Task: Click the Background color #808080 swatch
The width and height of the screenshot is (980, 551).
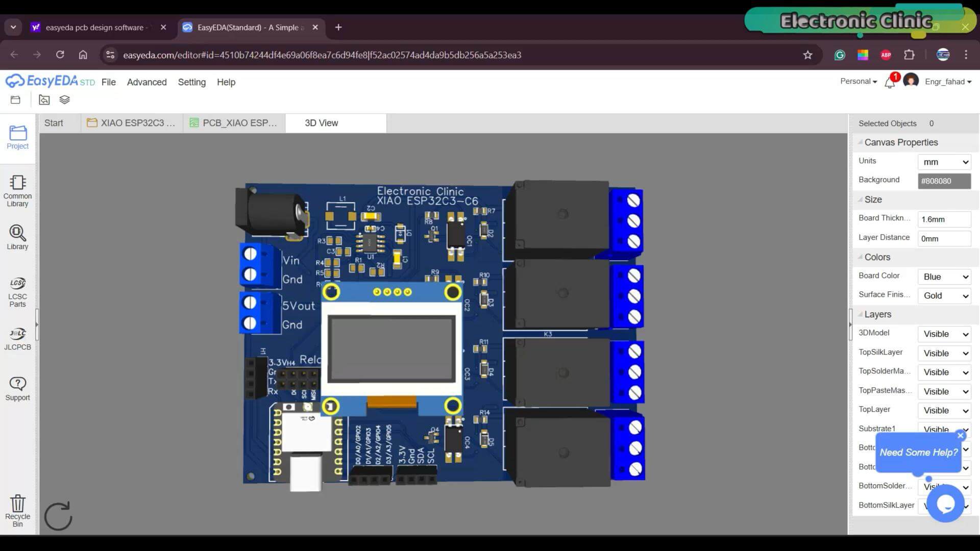Action: [x=944, y=181]
